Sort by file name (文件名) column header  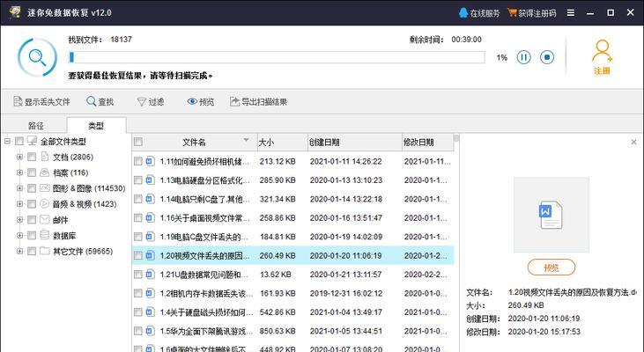click(x=194, y=142)
